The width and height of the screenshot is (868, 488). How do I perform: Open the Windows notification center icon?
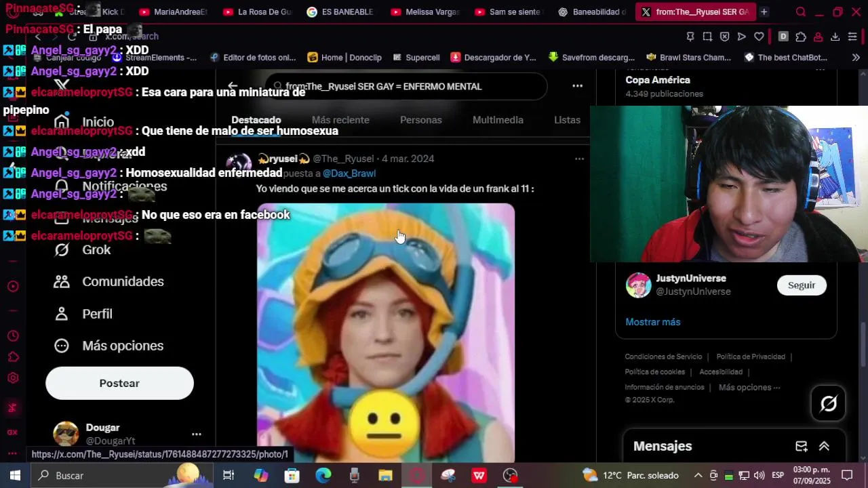click(847, 475)
